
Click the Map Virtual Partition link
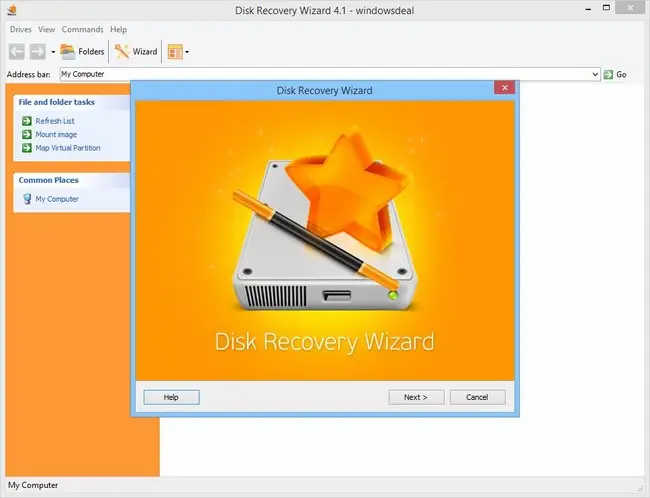point(68,148)
